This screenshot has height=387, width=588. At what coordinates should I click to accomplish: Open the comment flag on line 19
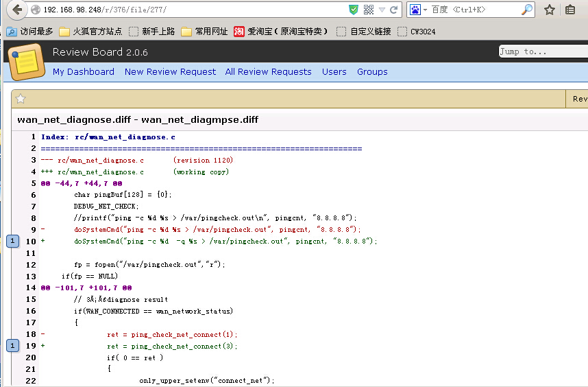click(13, 345)
